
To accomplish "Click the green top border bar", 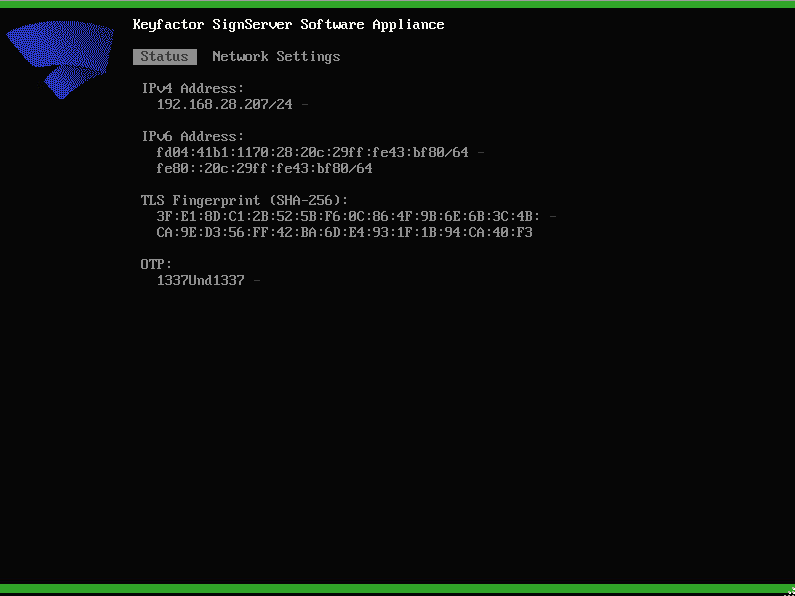I will (x=397, y=4).
